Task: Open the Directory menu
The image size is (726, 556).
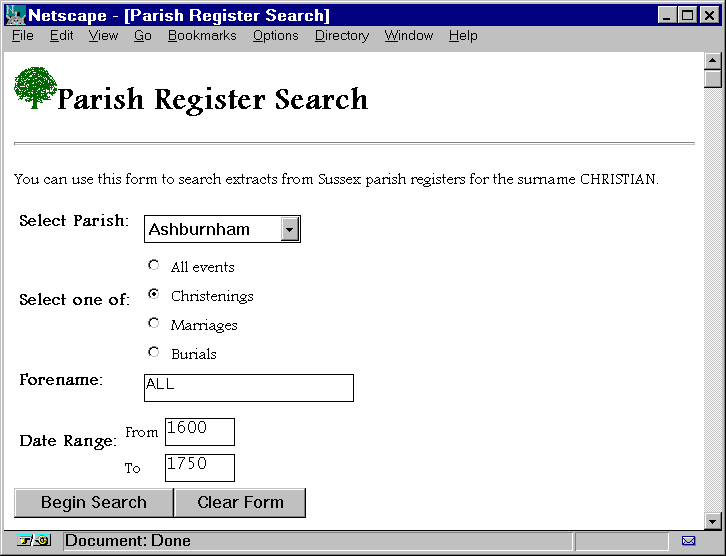Action: (x=342, y=36)
